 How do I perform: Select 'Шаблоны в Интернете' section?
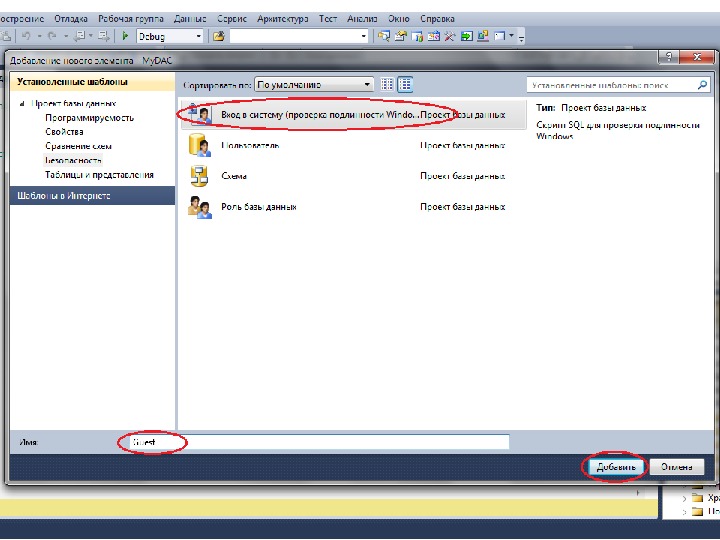[x=92, y=196]
